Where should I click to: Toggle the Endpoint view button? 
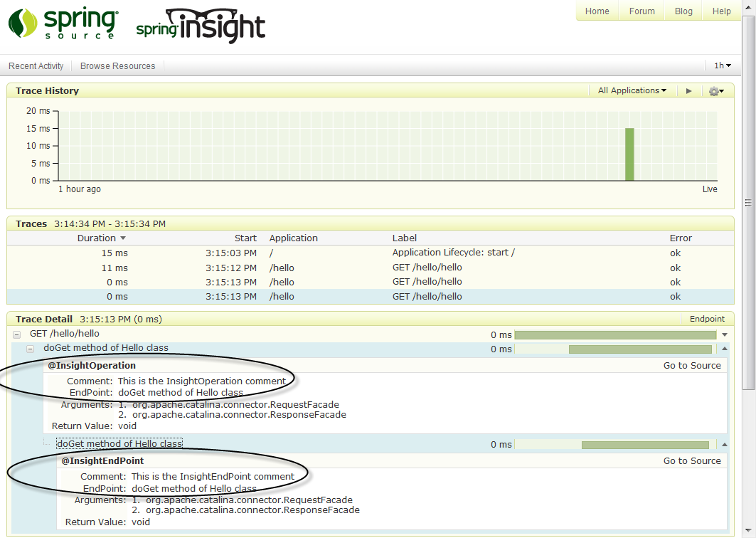[707, 319]
